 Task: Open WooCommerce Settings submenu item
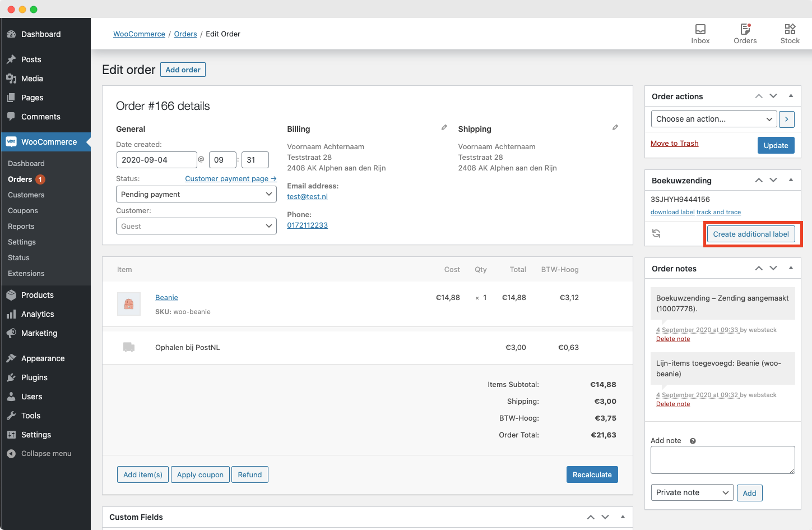coord(22,242)
